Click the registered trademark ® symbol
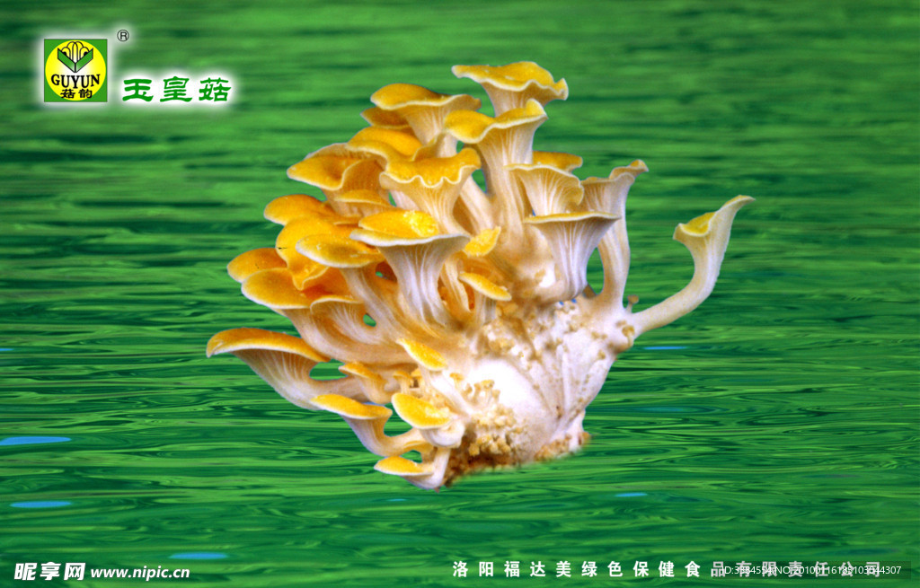Image resolution: width=920 pixels, height=588 pixels. (123, 36)
